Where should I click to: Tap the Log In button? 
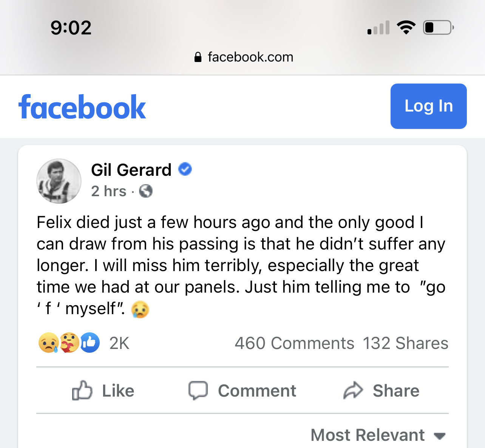[x=428, y=106]
